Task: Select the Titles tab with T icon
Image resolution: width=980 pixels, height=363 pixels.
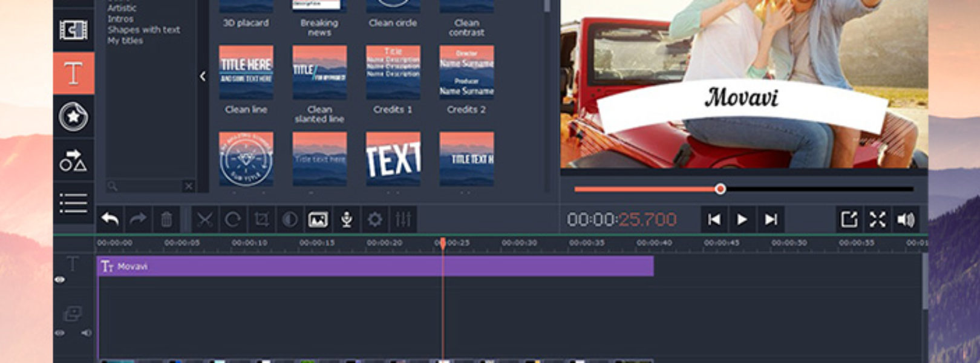Action: [x=73, y=73]
